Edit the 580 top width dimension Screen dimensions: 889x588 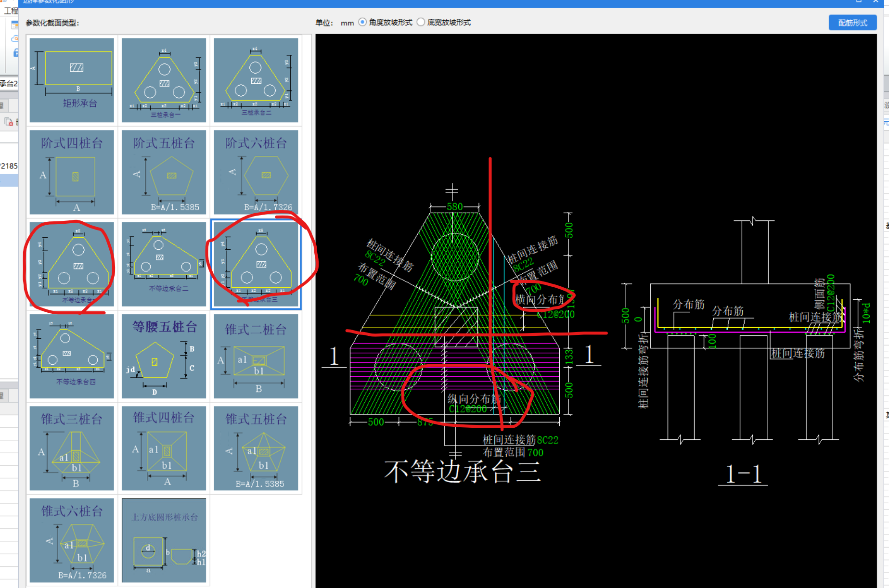point(455,206)
